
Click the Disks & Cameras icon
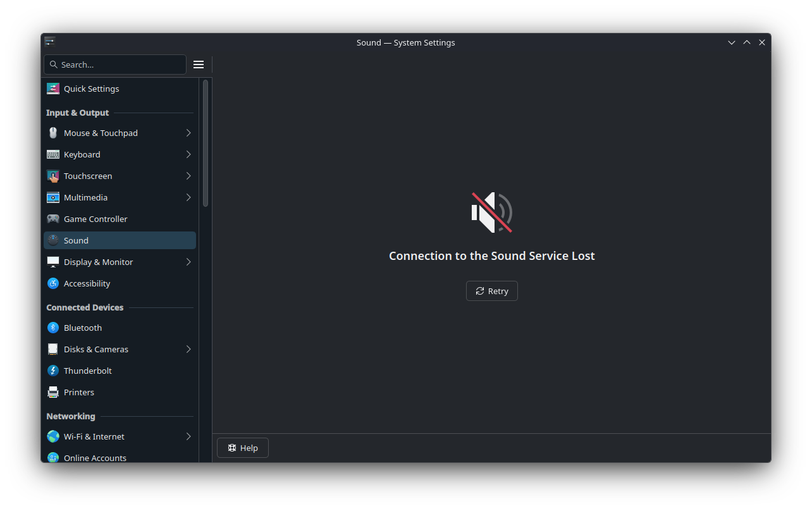coord(53,349)
